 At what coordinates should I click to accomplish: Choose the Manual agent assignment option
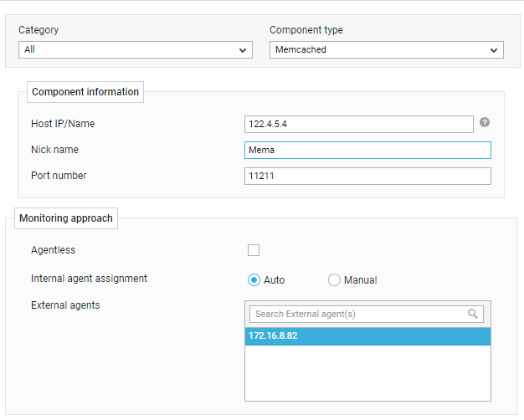click(334, 279)
